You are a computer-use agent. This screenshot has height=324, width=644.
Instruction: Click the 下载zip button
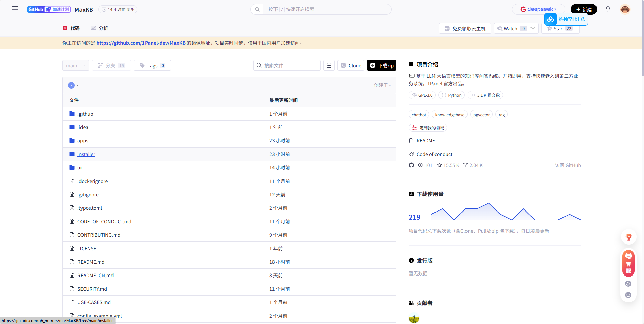pyautogui.click(x=382, y=65)
